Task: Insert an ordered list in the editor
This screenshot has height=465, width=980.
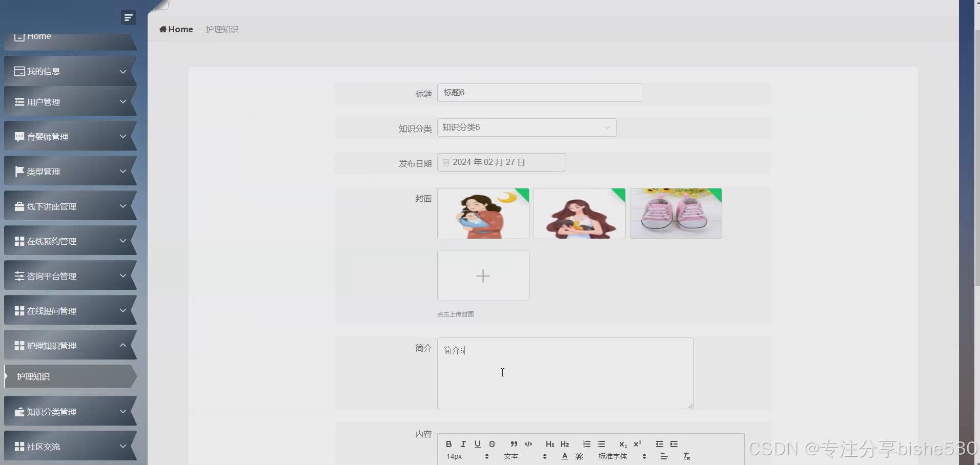Action: [587, 444]
